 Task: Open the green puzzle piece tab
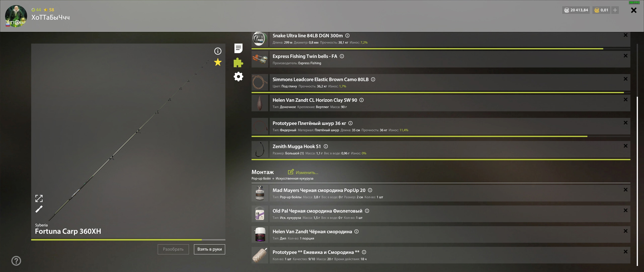[238, 62]
